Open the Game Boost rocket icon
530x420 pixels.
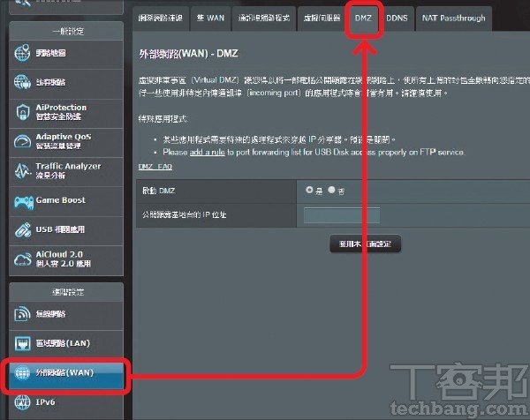pos(23,201)
